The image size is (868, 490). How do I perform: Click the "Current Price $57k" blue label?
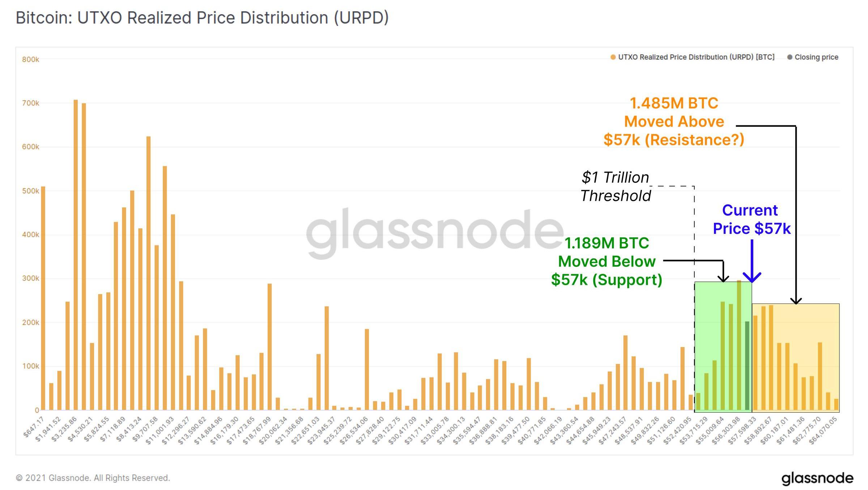point(752,219)
